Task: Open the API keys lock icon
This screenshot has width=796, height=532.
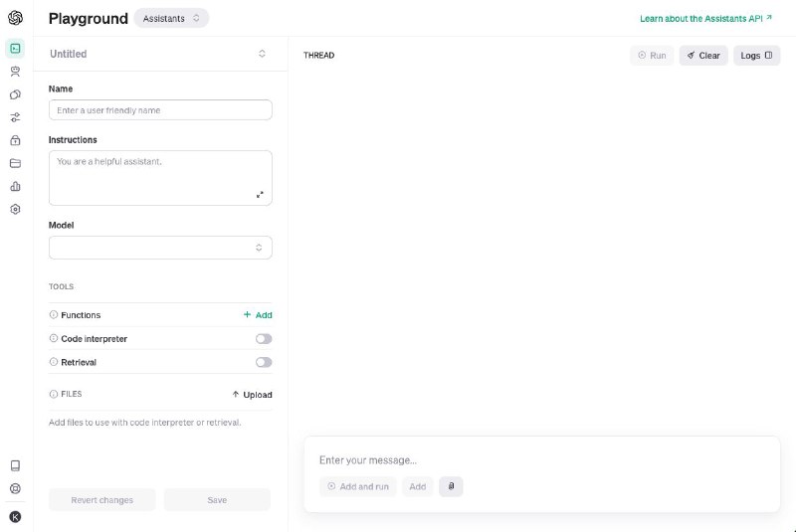Action: pyautogui.click(x=15, y=140)
